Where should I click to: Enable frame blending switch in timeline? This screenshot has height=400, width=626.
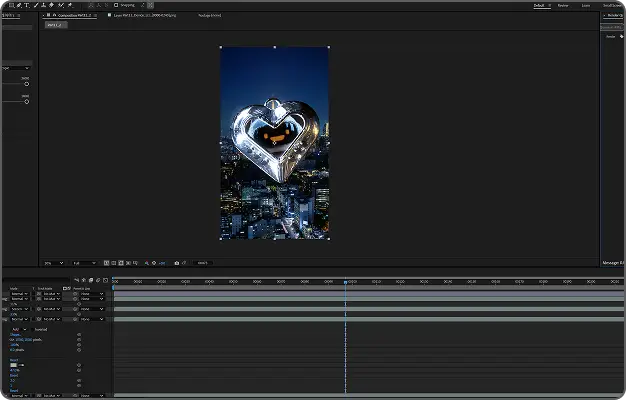tap(91, 280)
